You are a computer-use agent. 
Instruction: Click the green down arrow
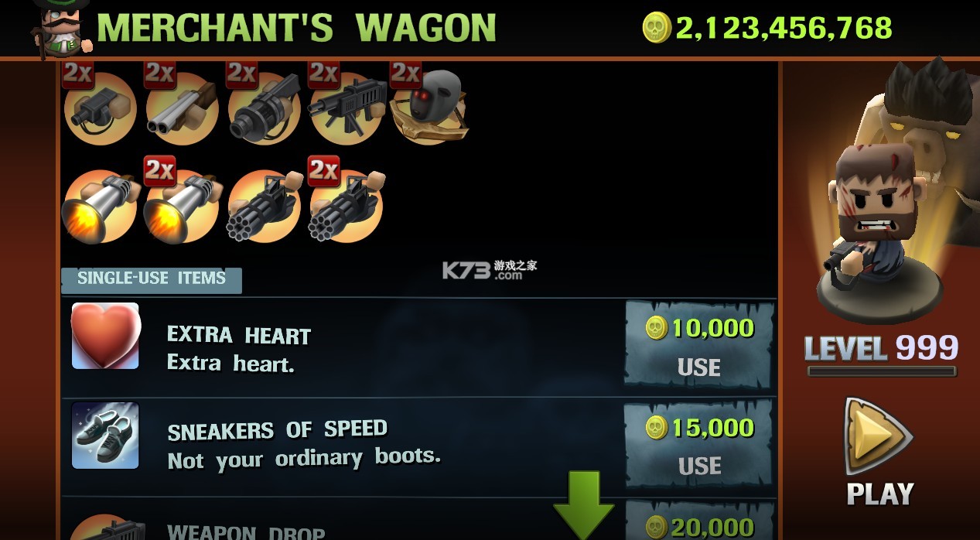[x=583, y=504]
